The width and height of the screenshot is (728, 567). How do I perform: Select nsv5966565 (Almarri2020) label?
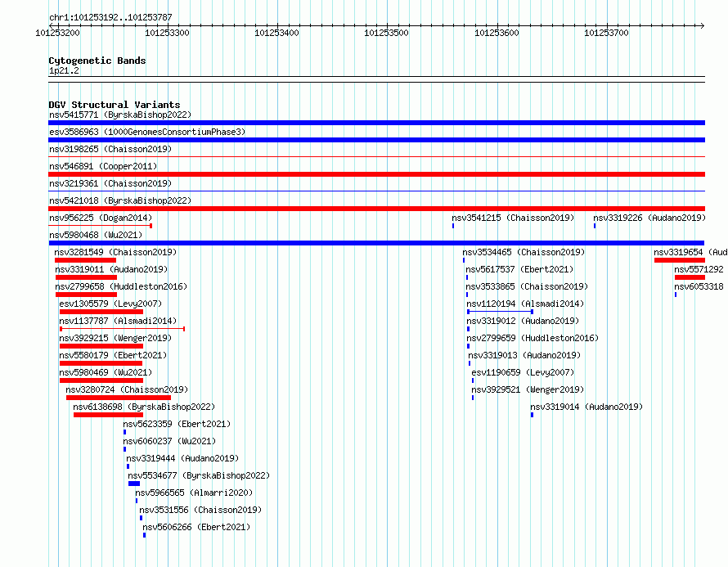coord(194,493)
